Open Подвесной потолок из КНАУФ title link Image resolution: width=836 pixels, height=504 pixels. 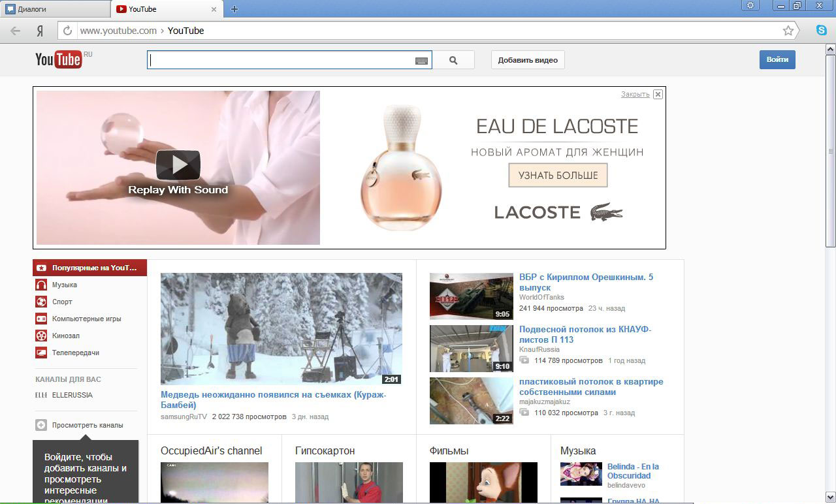(x=585, y=334)
